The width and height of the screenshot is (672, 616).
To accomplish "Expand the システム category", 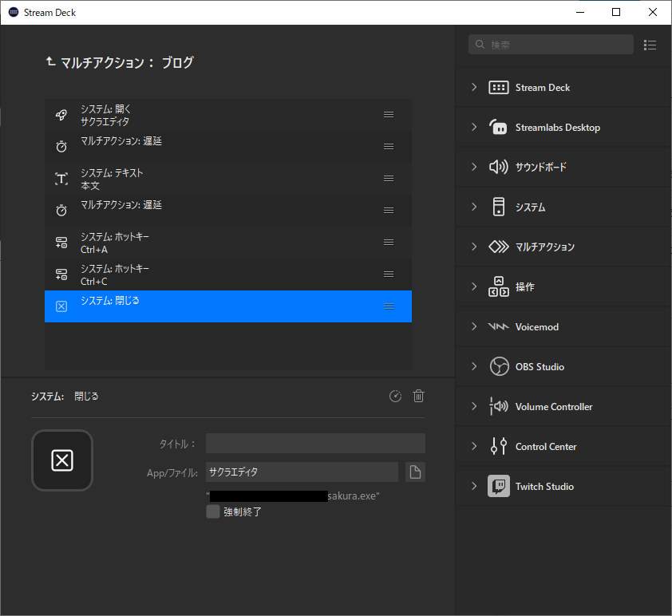I will [474, 207].
